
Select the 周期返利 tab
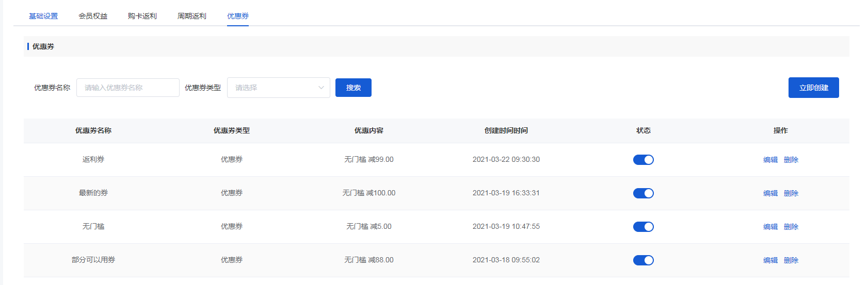pyautogui.click(x=192, y=16)
